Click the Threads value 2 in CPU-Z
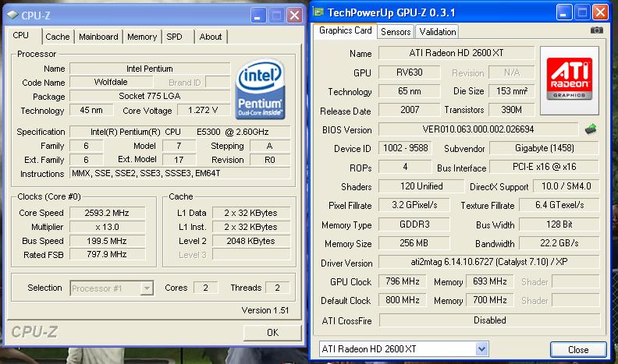The height and width of the screenshot is (364, 618). 278,288
